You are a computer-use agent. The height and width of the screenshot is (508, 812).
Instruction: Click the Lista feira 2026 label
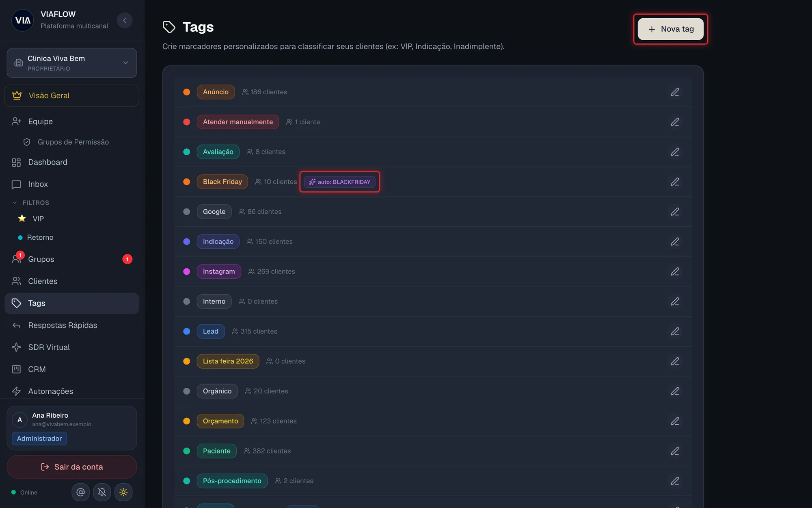coord(228,361)
